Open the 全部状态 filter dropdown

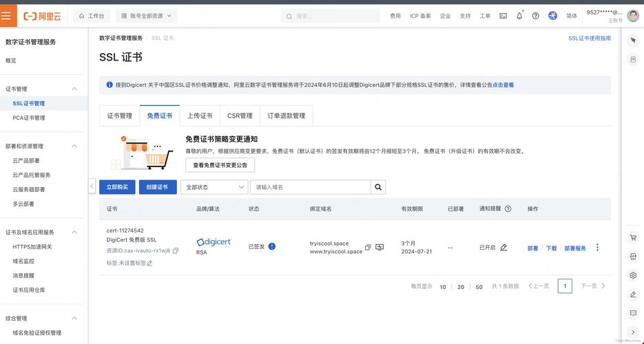coord(214,187)
